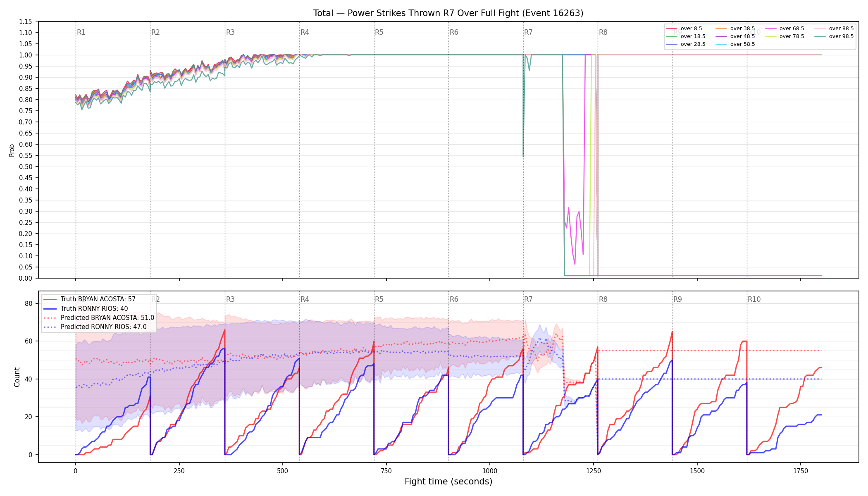Click 'Truth RONNY RIOS: 40' legend item
The height and width of the screenshot is (496, 868).
click(86, 308)
